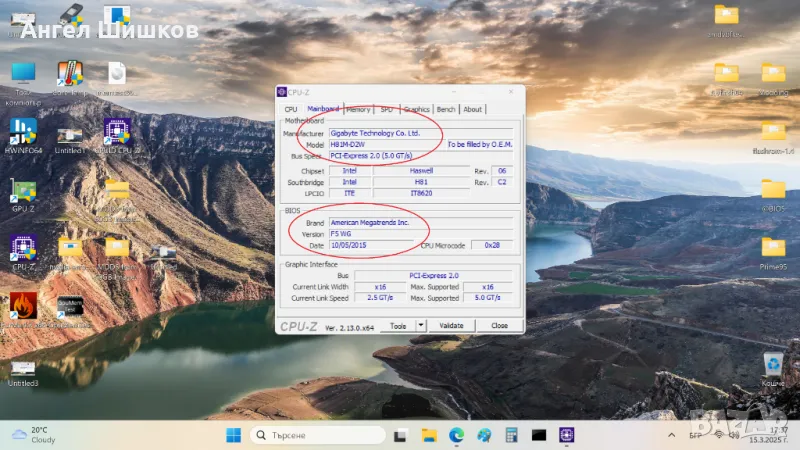This screenshot has height=450, width=800.
Task: Click the Validate button
Action: tap(451, 325)
